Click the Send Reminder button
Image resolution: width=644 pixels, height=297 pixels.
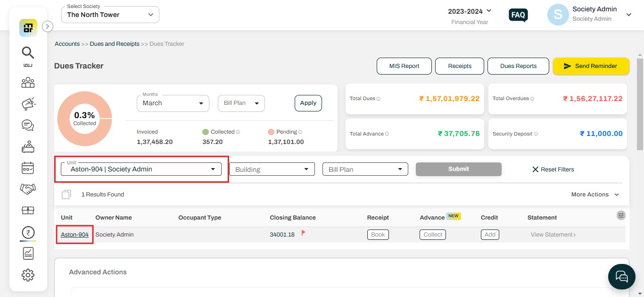click(591, 66)
